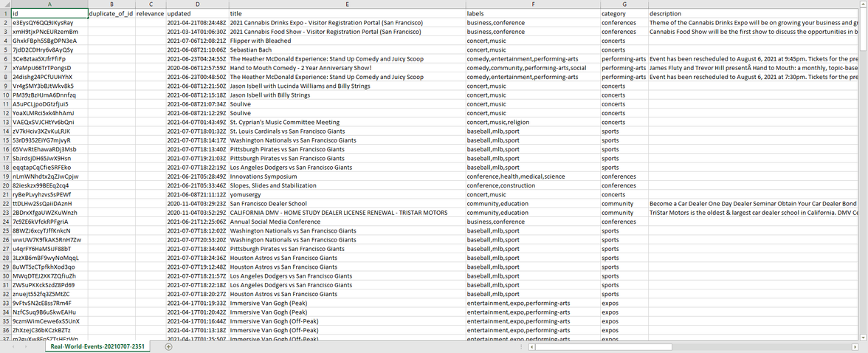Viewport: 868px width, 353px height.
Task: Click updated cell '2021-04-07T01:43:49Z'
Action: (197, 122)
